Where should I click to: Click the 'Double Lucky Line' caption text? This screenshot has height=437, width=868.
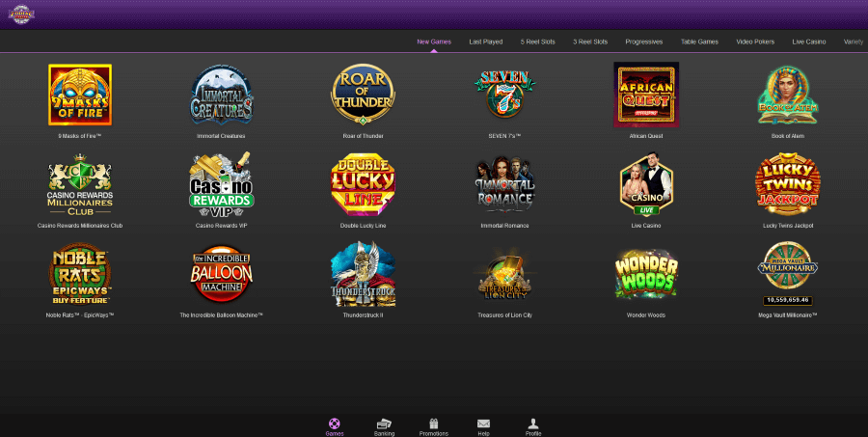[364, 226]
